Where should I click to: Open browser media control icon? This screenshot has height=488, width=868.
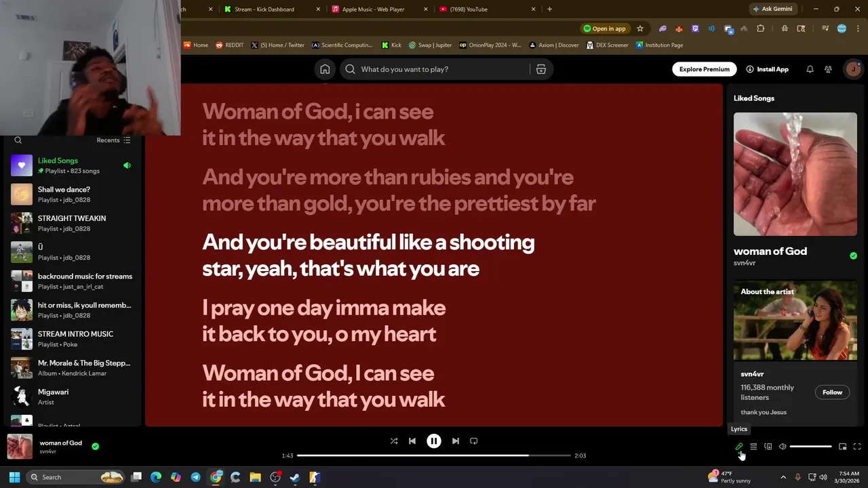(x=825, y=28)
